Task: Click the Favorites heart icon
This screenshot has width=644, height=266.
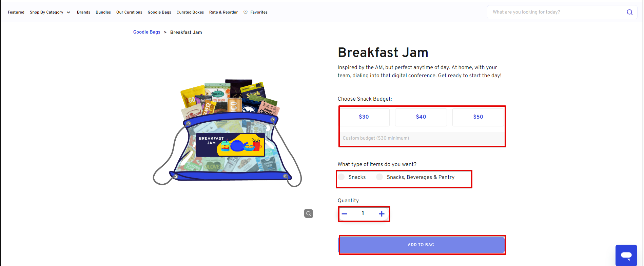Action: coord(246,13)
